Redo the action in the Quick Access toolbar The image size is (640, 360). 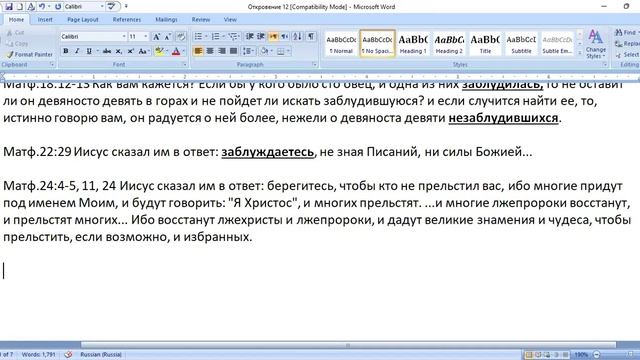58,7
